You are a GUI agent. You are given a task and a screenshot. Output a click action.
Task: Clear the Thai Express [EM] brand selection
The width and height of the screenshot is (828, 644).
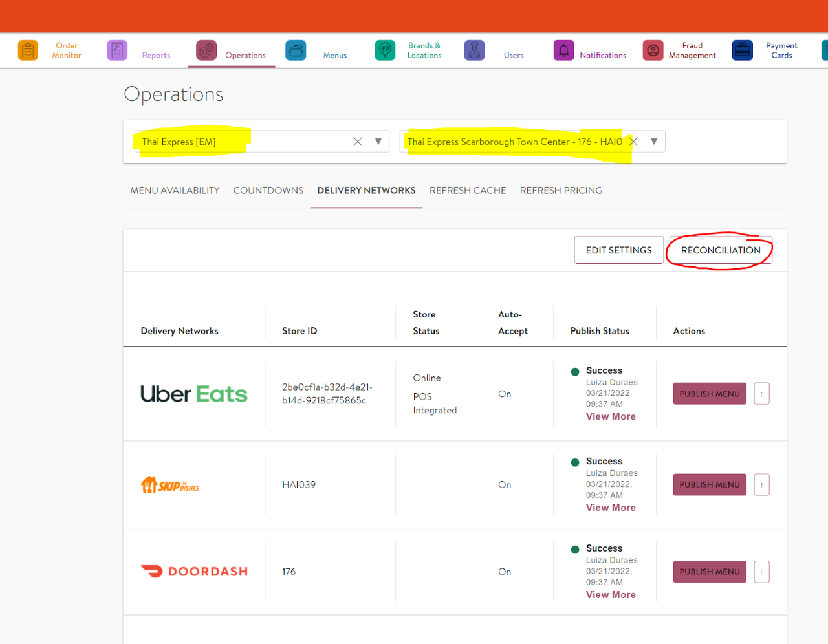coord(357,142)
